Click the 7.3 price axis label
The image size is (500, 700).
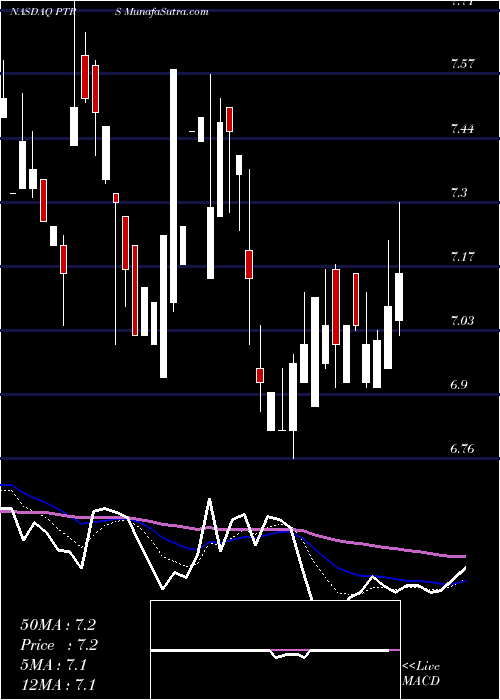click(459, 193)
